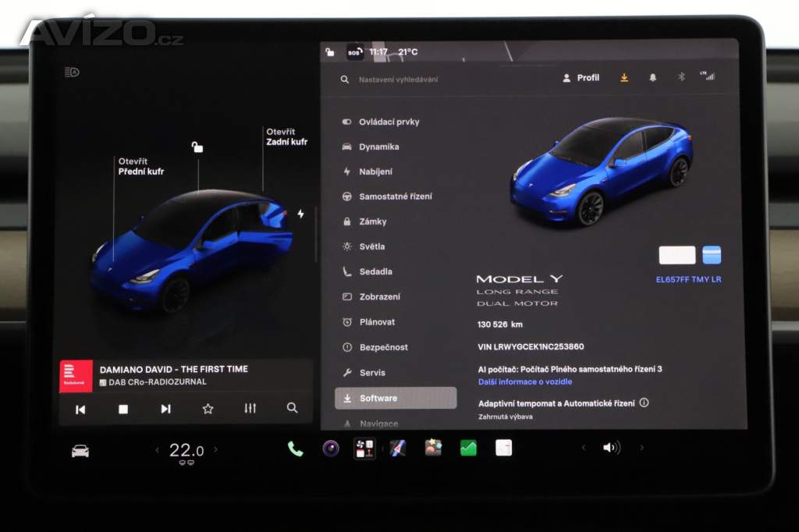Open the app launcher icon
Screen dimensions: 799x532
(364, 449)
